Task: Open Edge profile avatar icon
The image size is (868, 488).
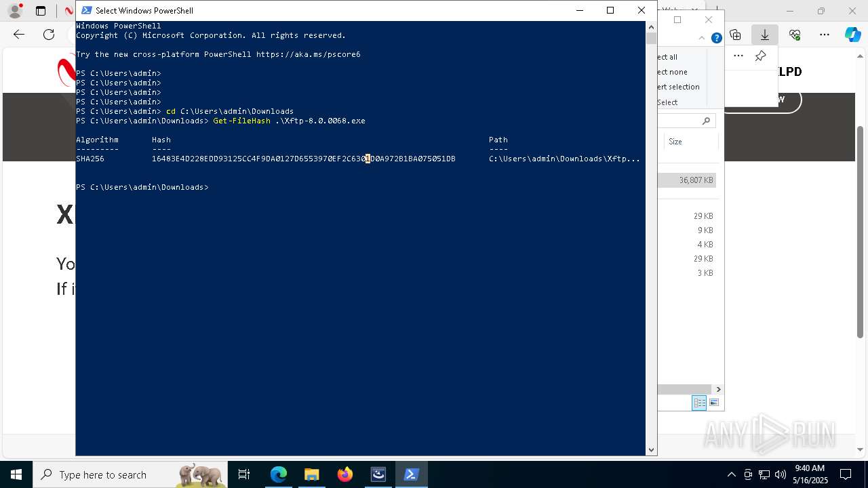Action: click(x=14, y=11)
